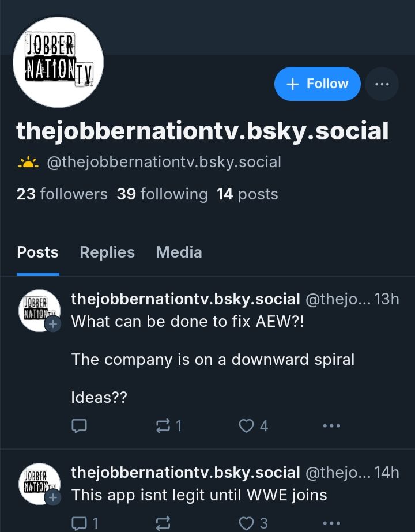Like the WWE joins post
Viewport: 415px width, 532px height.
tap(253, 523)
